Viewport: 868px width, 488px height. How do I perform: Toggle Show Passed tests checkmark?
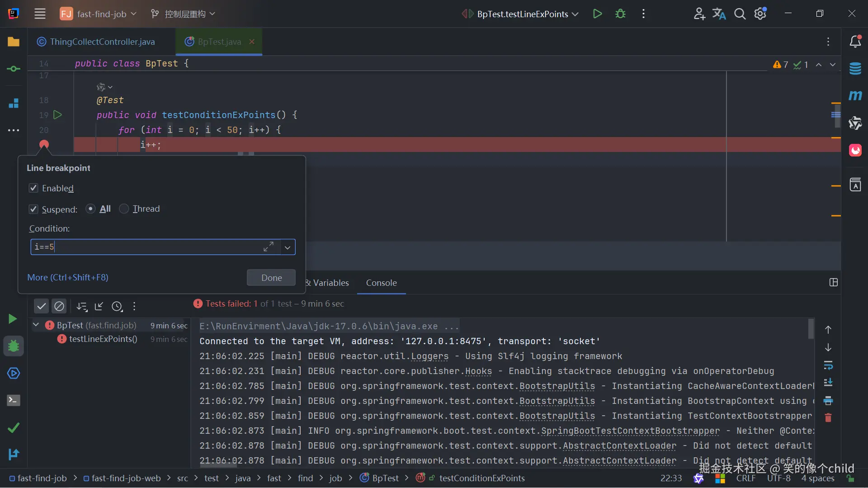(x=42, y=306)
